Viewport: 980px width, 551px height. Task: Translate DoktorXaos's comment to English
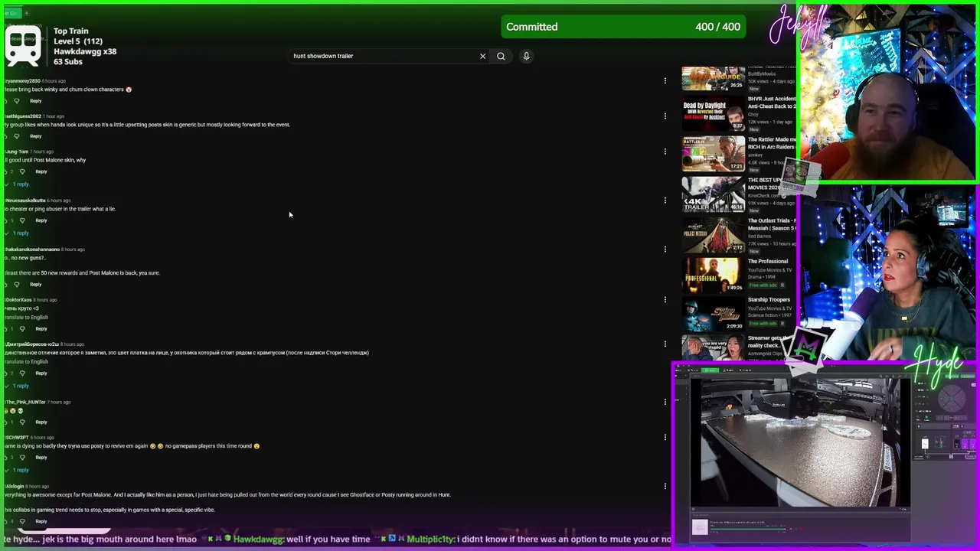(27, 318)
